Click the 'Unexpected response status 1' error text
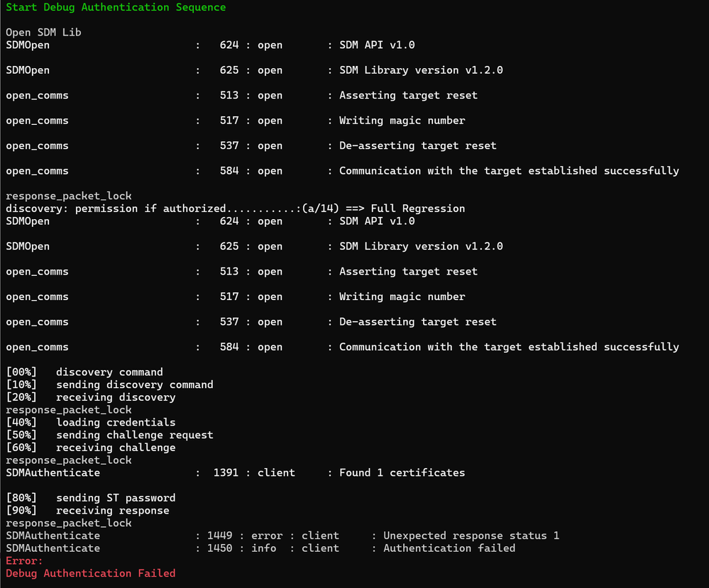 pyautogui.click(x=471, y=536)
